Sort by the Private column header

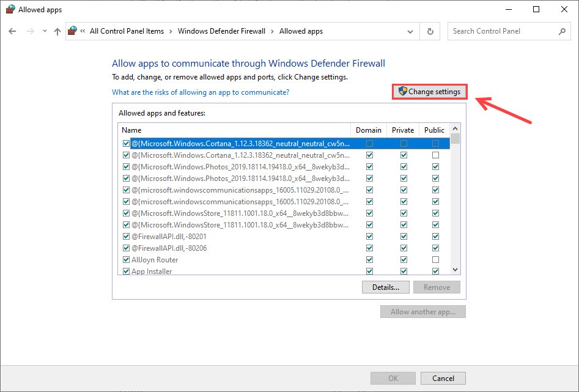click(403, 130)
